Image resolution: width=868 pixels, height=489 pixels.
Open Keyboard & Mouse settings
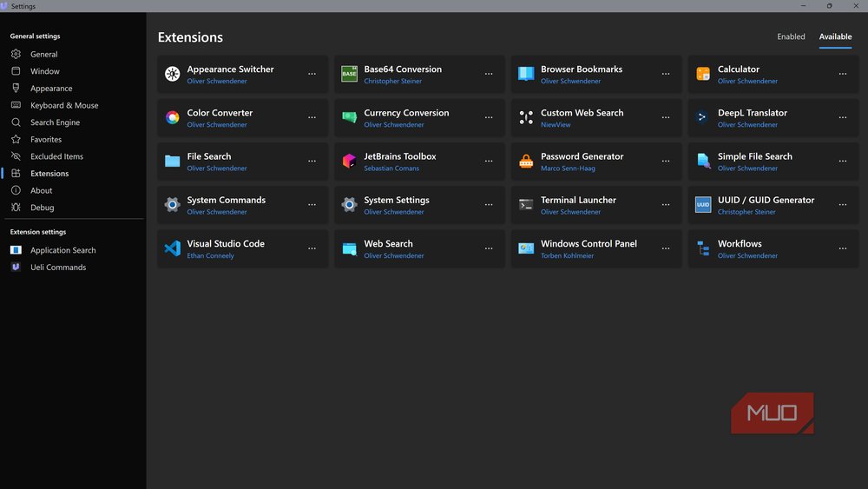[x=73, y=105]
